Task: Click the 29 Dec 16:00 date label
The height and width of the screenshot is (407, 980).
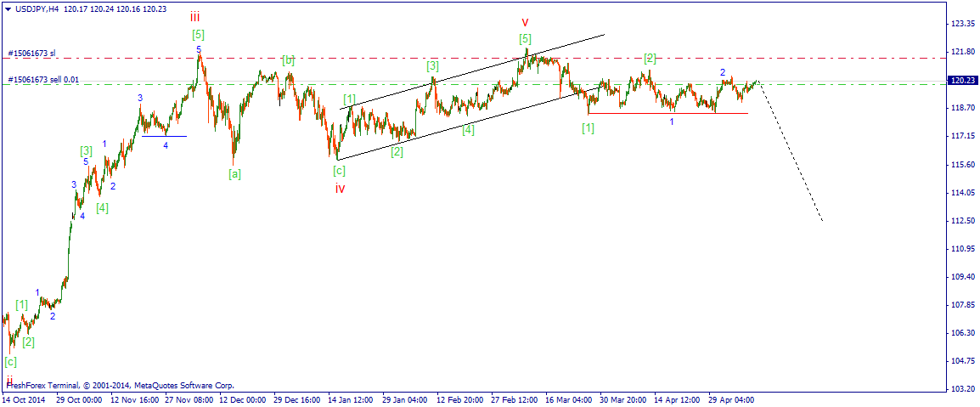Action: (297, 399)
